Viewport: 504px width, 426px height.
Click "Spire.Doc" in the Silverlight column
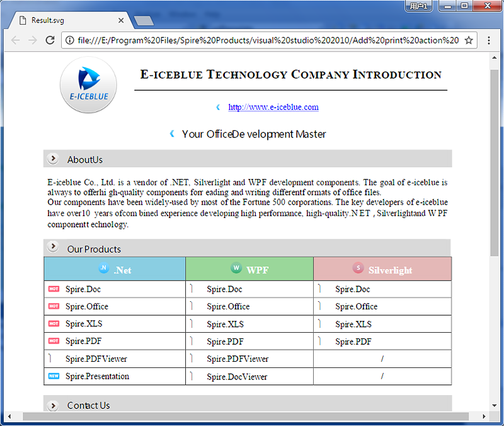pos(353,289)
